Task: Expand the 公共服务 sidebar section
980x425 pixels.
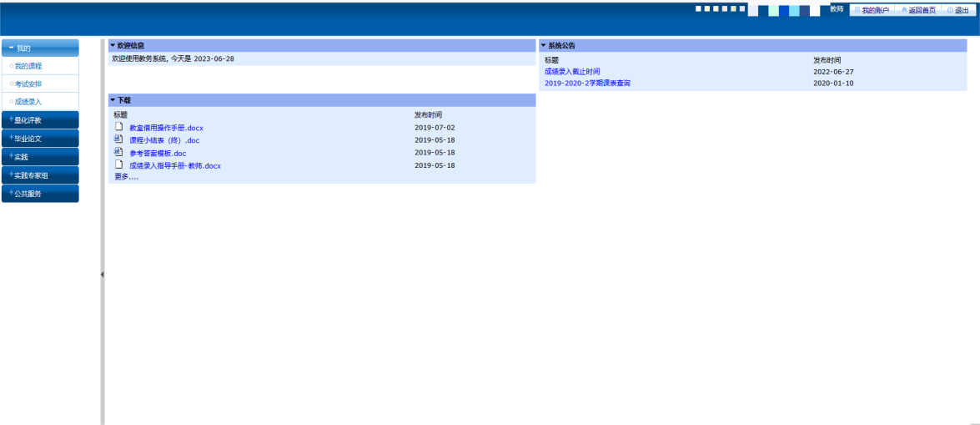Action: (x=40, y=194)
